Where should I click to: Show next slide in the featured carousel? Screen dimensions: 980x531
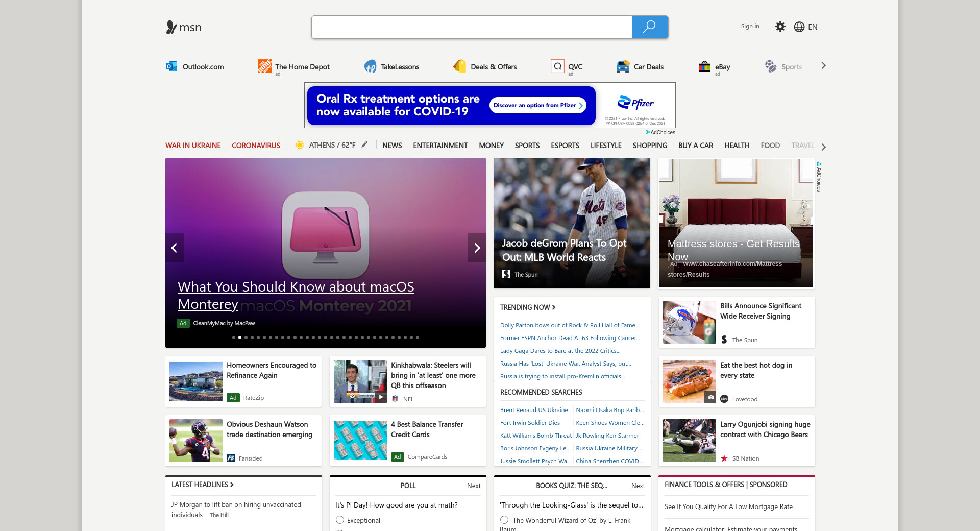pos(477,248)
